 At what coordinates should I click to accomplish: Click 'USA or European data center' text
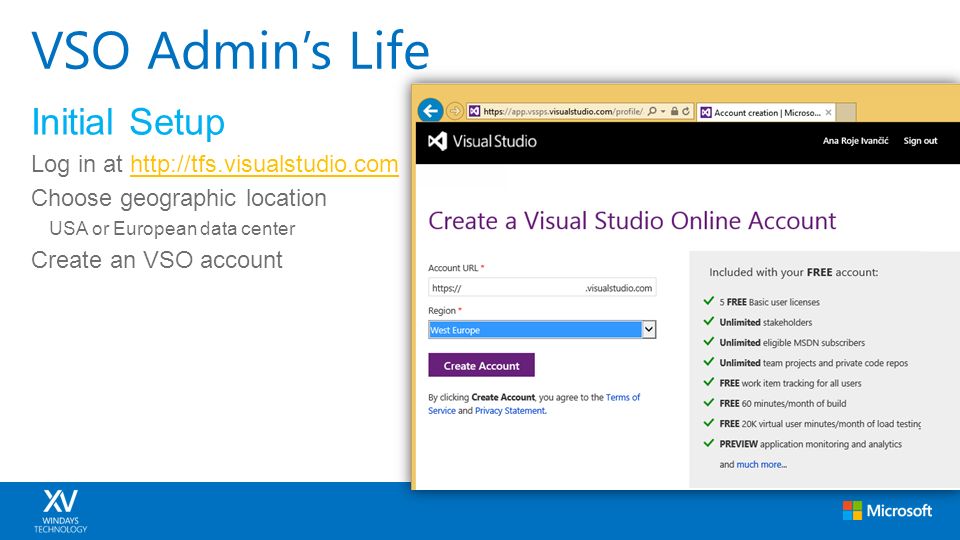(x=172, y=229)
